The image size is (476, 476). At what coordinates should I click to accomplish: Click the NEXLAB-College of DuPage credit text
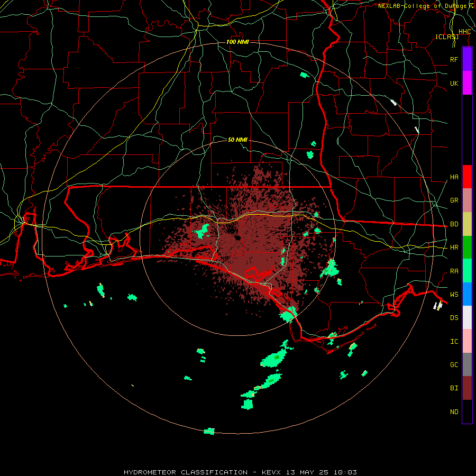(426, 6)
